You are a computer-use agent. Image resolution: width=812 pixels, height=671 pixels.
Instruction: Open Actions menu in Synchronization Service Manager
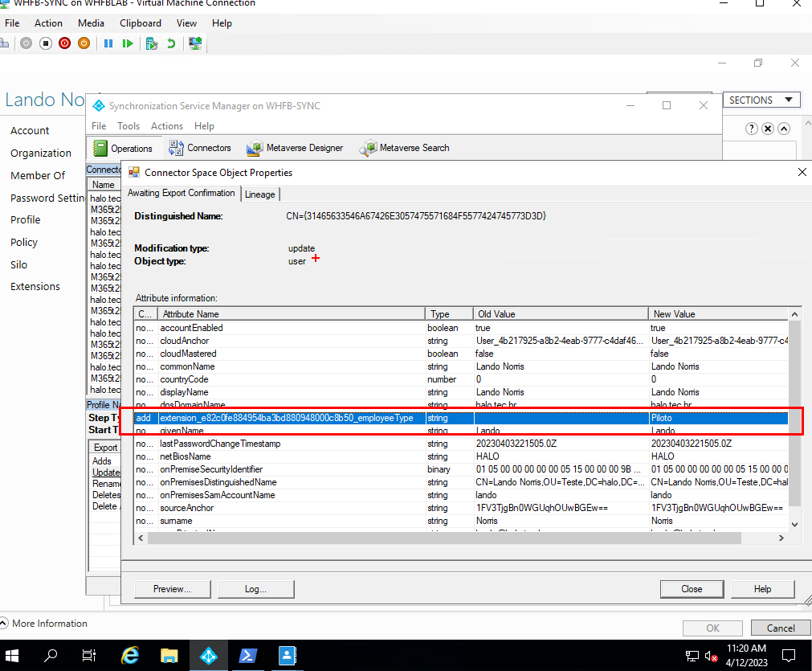tap(167, 126)
